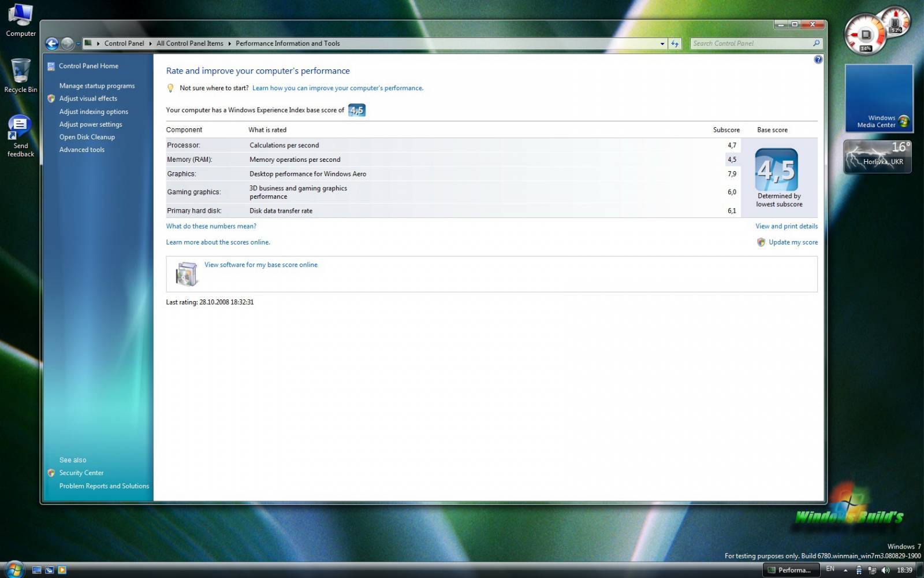Launch Windows Media Player from Quick Launch
Image resolution: width=924 pixels, height=578 pixels.
point(62,570)
